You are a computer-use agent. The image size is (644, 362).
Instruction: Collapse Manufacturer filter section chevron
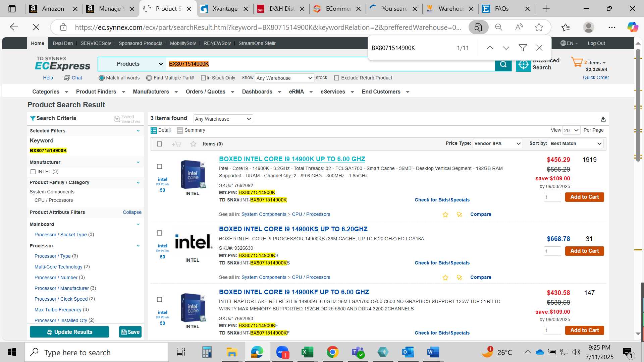pos(138,162)
